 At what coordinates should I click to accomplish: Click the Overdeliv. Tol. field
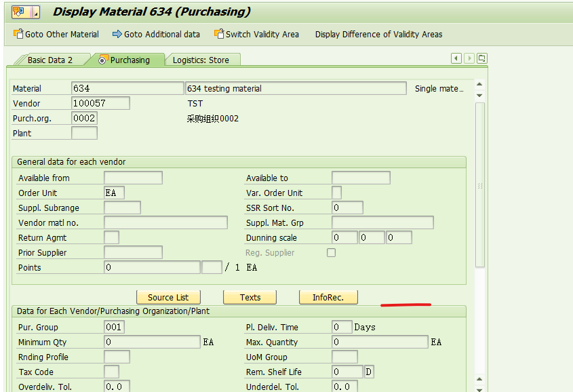click(x=117, y=387)
